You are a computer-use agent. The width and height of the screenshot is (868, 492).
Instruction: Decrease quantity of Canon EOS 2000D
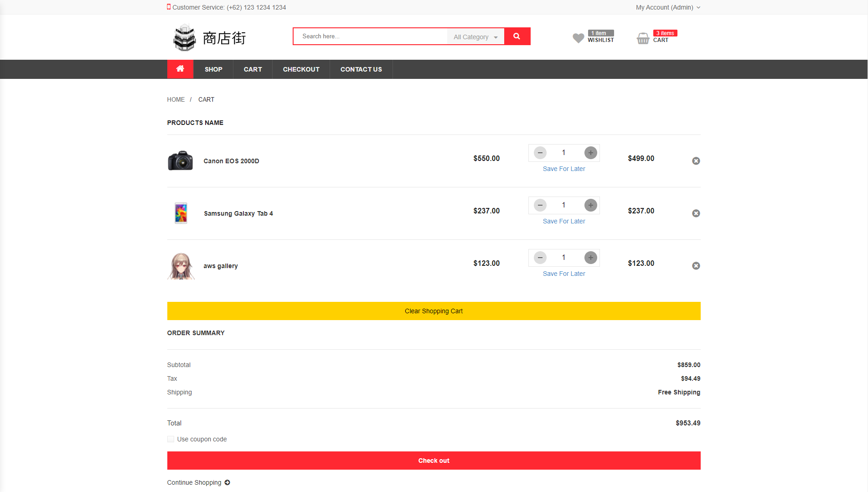point(540,153)
